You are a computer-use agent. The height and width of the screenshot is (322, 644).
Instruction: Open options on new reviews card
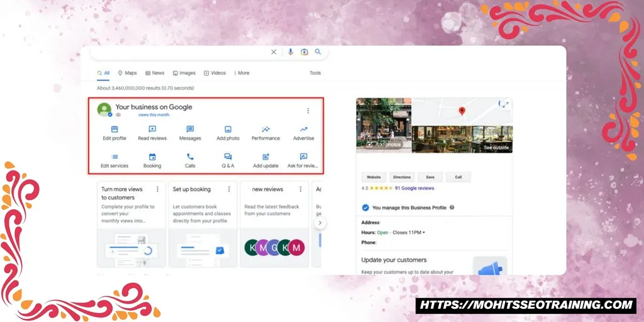pos(300,189)
